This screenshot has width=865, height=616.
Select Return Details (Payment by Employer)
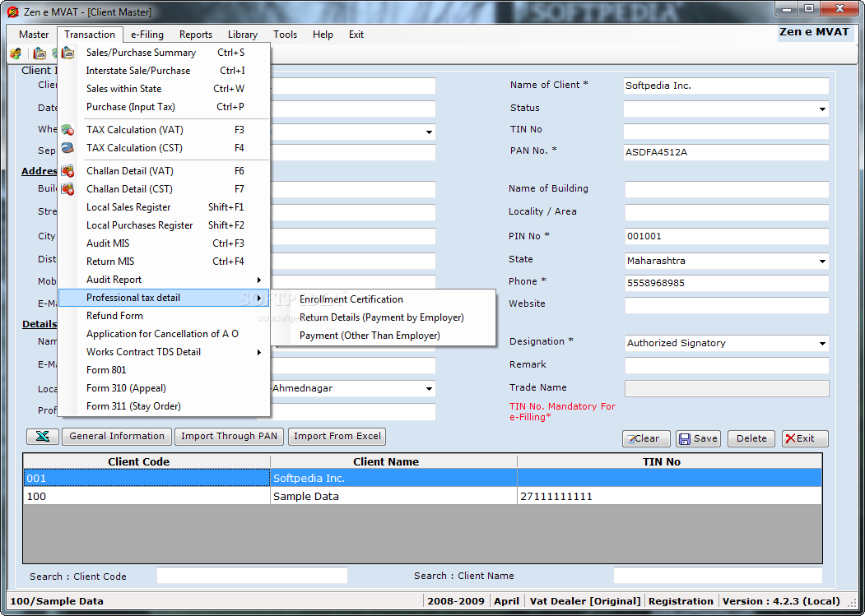point(384,317)
